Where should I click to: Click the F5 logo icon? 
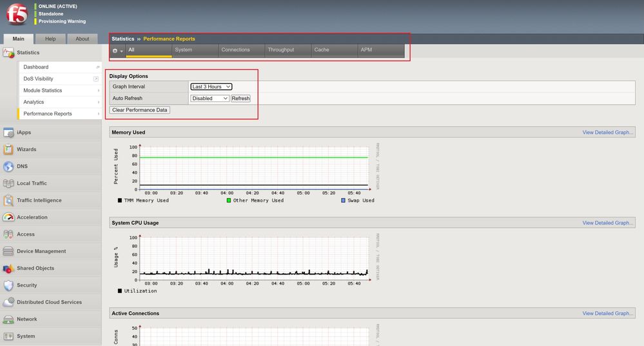click(17, 14)
